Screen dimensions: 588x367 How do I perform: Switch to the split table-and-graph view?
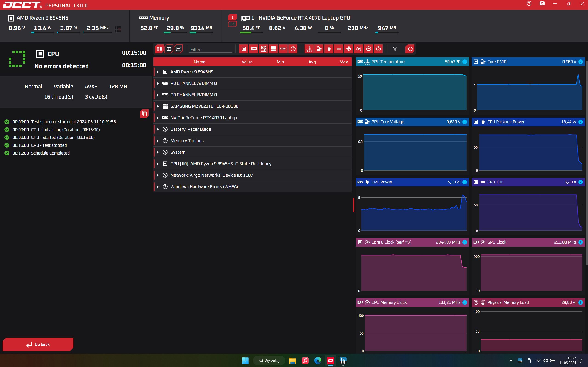coord(159,49)
